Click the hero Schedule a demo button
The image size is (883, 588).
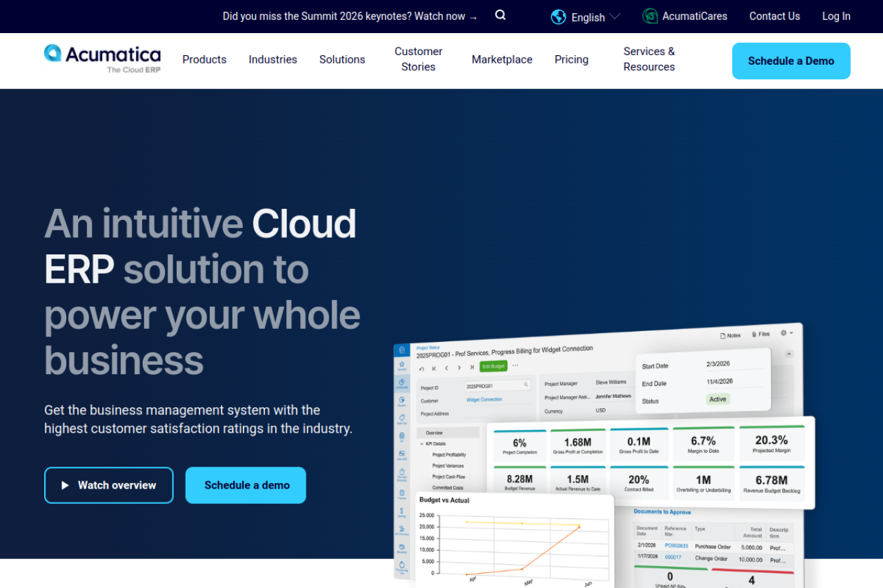tap(246, 485)
